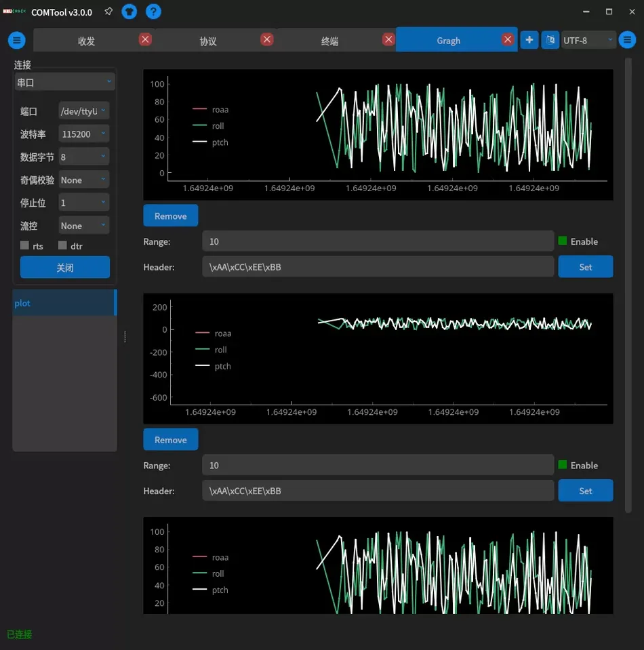
Task: Close the 终端 tab with red X
Action: [388, 40]
